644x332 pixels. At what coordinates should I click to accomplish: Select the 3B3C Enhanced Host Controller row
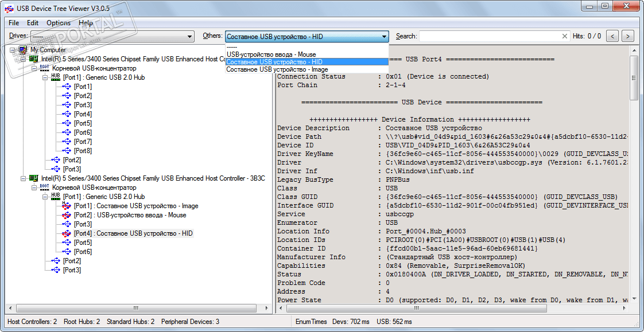(153, 178)
